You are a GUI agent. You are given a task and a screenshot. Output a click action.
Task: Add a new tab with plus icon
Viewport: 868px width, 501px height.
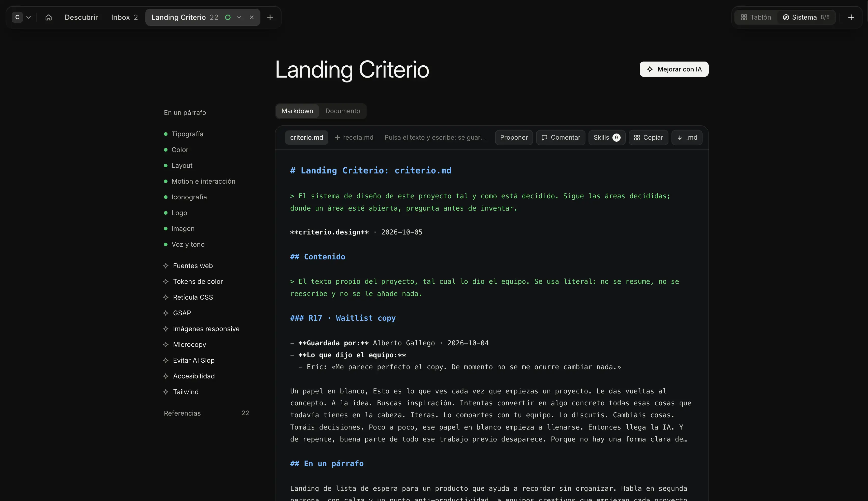click(x=270, y=17)
